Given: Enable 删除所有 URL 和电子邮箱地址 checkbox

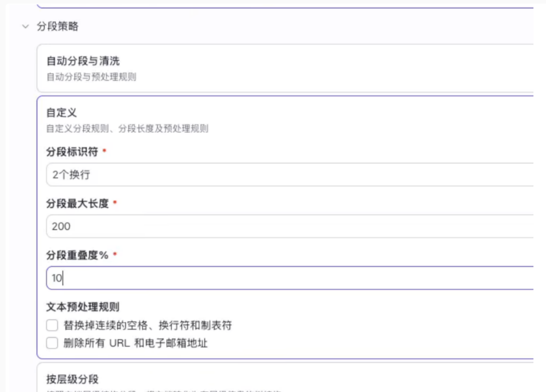Looking at the screenshot, I should (52, 342).
